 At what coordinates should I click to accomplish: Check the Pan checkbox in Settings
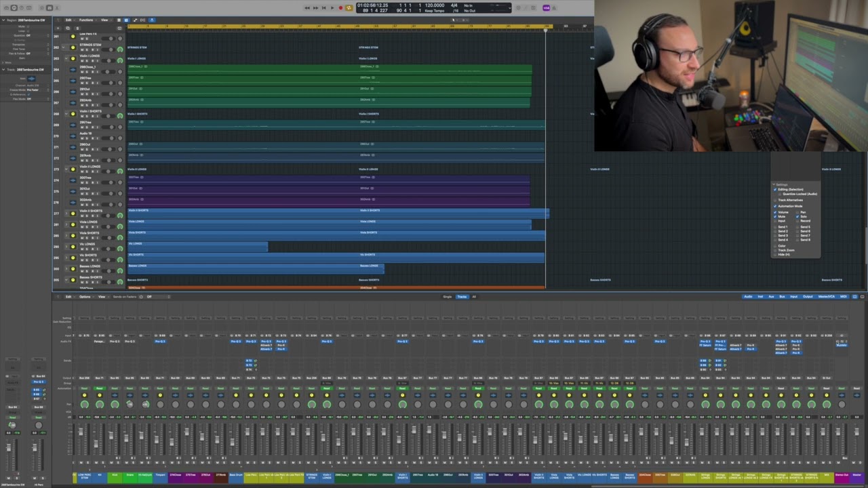click(797, 212)
